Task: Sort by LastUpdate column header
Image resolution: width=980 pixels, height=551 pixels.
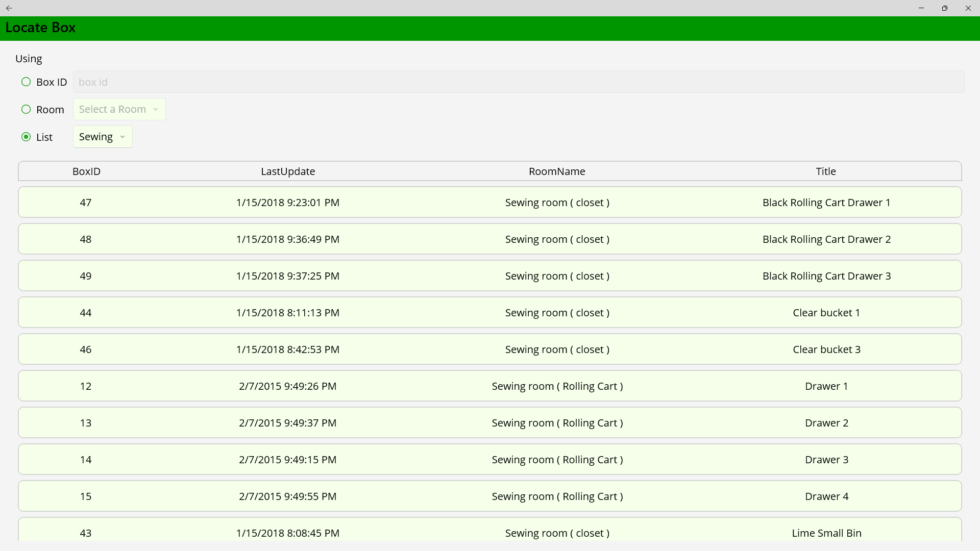Action: (288, 171)
